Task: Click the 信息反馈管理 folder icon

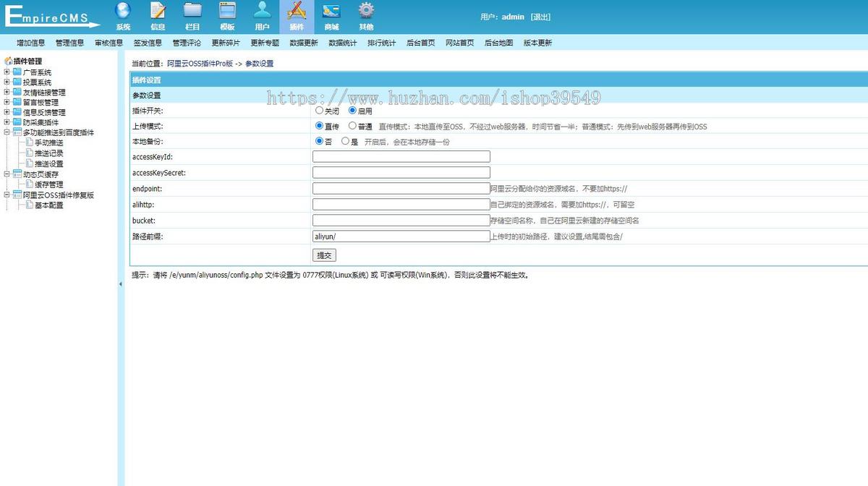Action: coord(17,112)
